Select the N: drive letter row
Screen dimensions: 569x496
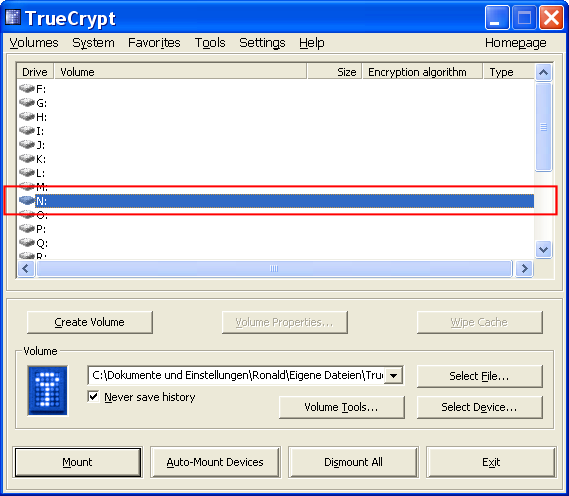[x=276, y=201]
